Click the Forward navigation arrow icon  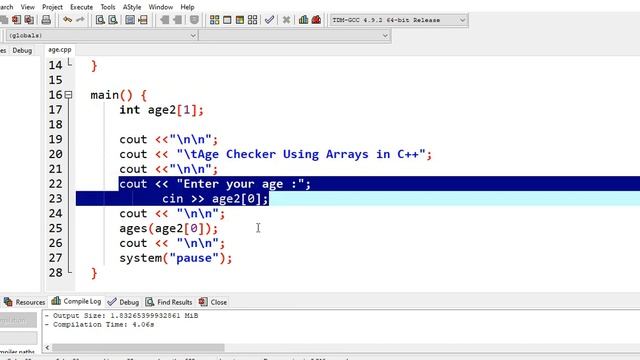tap(178, 20)
